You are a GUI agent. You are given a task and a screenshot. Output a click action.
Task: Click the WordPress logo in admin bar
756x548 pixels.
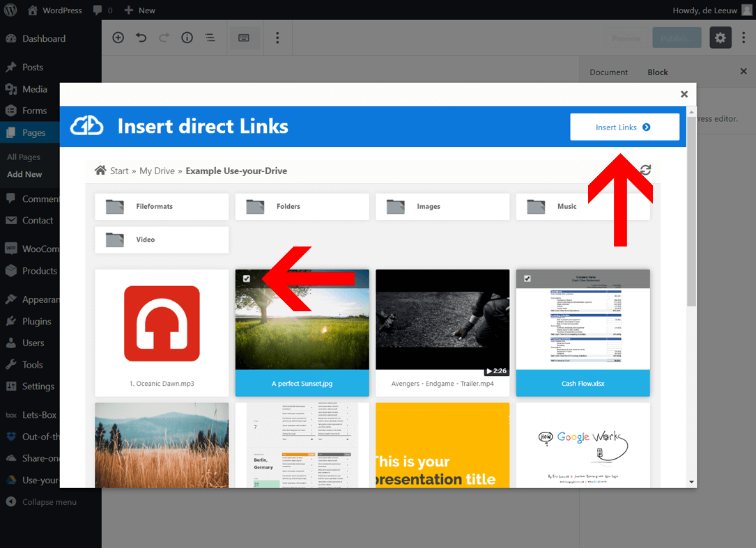10,10
